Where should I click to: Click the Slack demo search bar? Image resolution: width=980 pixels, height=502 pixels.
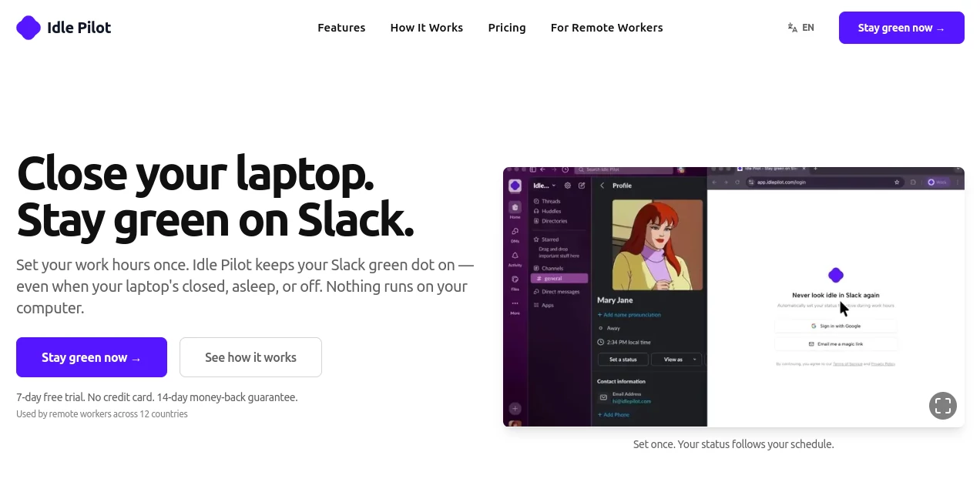[x=624, y=169]
